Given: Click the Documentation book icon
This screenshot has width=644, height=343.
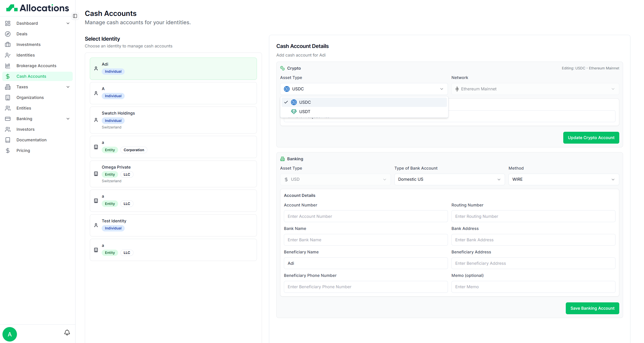Looking at the screenshot, I should [x=8, y=140].
